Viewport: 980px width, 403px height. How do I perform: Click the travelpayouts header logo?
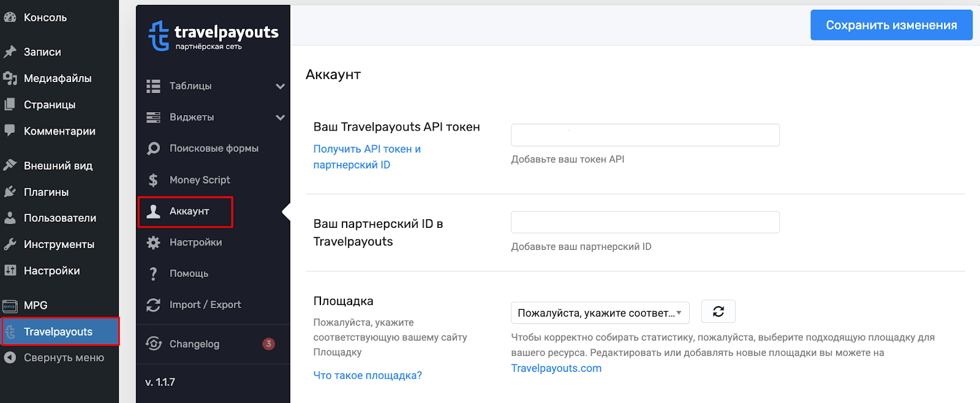coord(213,36)
